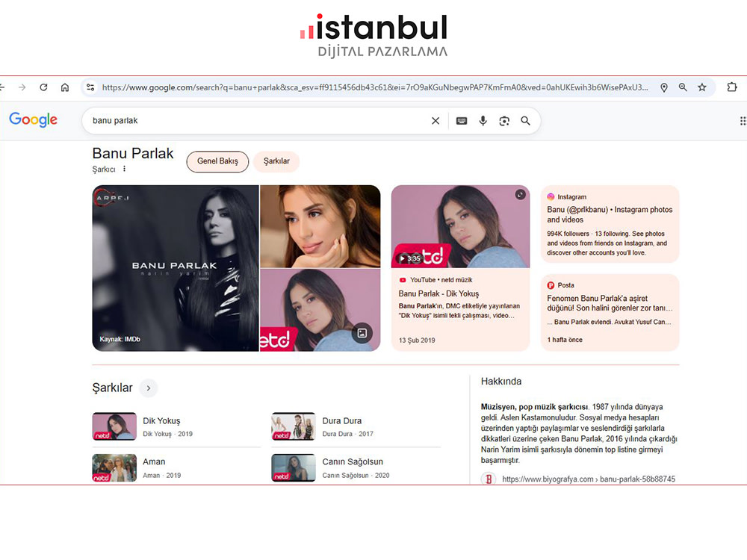
Task: Open site information icon in address bar
Action: [x=90, y=87]
